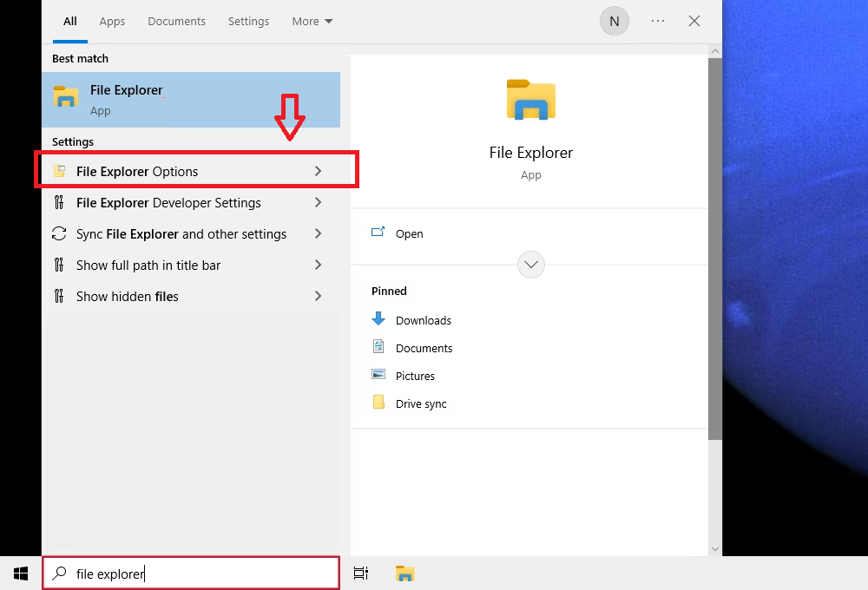Open the pinned Pictures folder
The height and width of the screenshot is (590, 868).
(415, 376)
